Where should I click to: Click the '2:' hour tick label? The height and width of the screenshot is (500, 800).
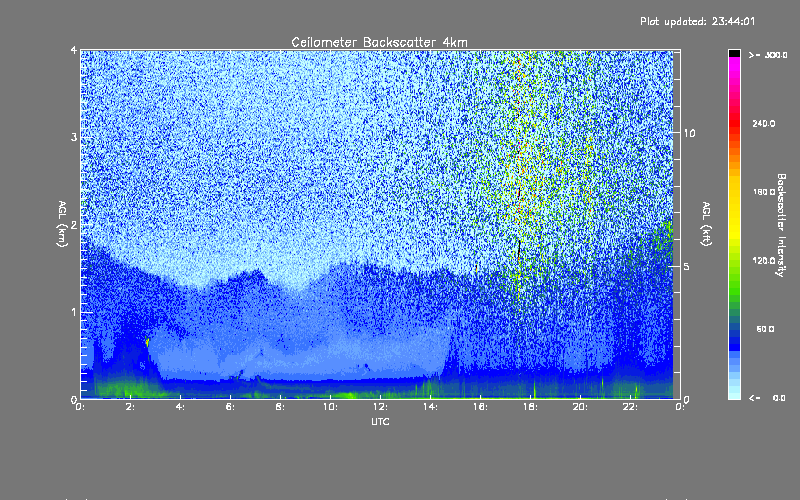coord(131,407)
